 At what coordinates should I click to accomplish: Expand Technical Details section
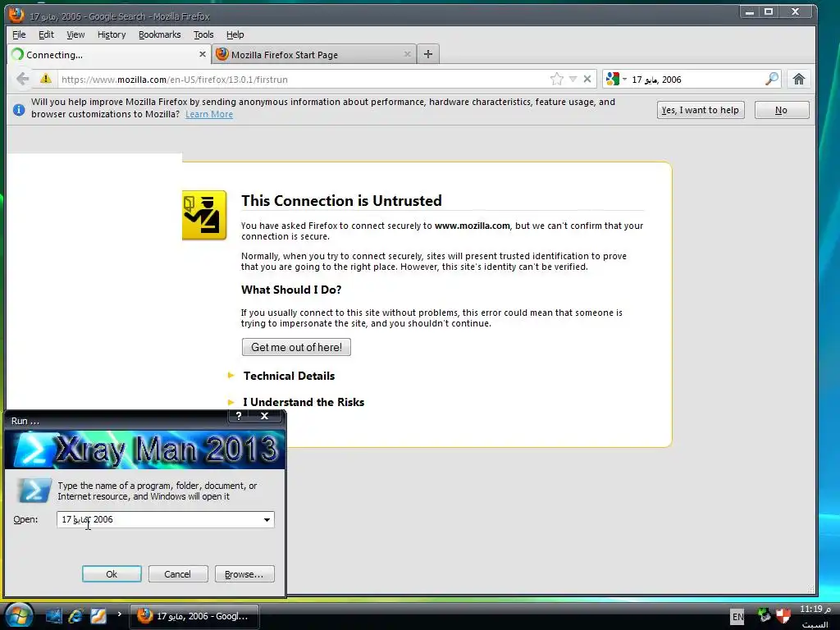tap(289, 376)
